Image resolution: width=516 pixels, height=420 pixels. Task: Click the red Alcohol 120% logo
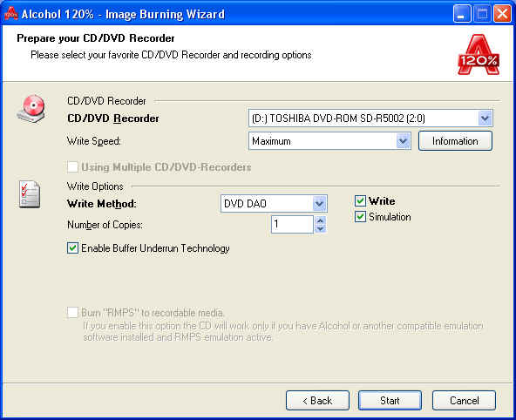[x=479, y=55]
